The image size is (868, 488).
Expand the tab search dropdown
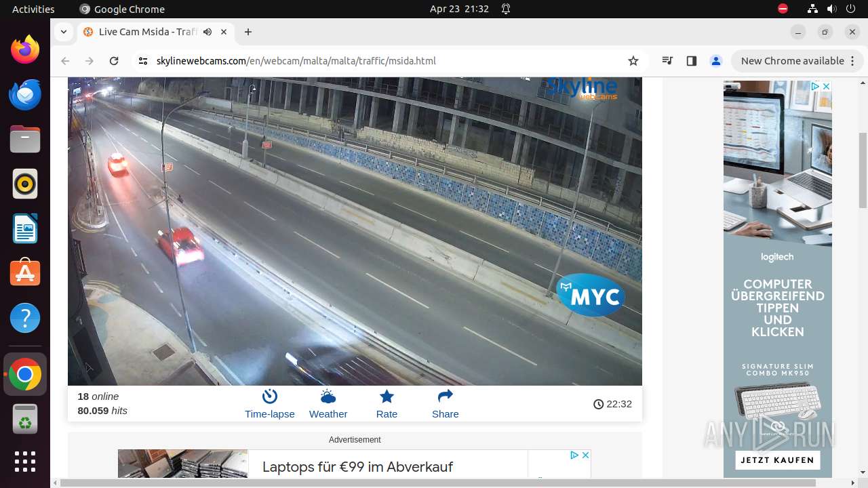coord(63,32)
